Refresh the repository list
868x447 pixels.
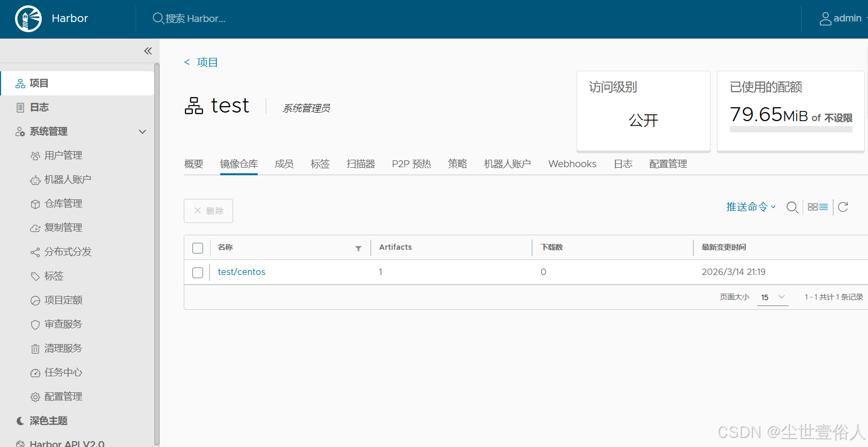[x=843, y=207]
